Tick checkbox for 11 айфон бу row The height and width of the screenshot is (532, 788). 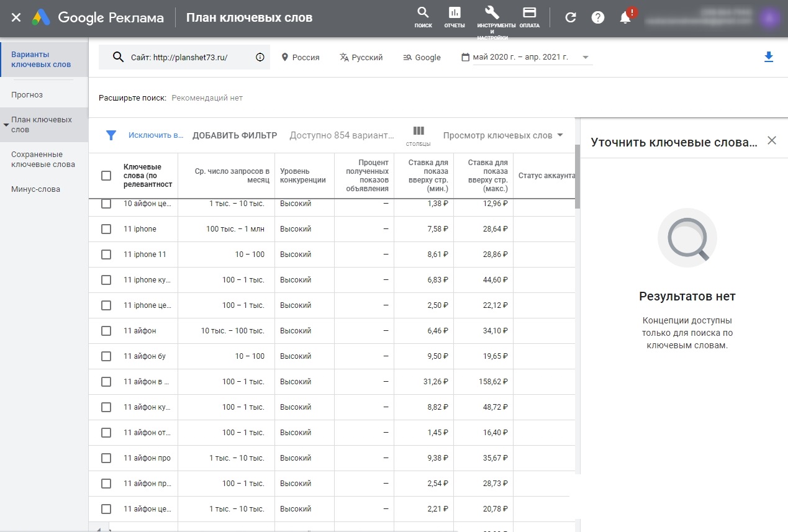pyautogui.click(x=106, y=356)
